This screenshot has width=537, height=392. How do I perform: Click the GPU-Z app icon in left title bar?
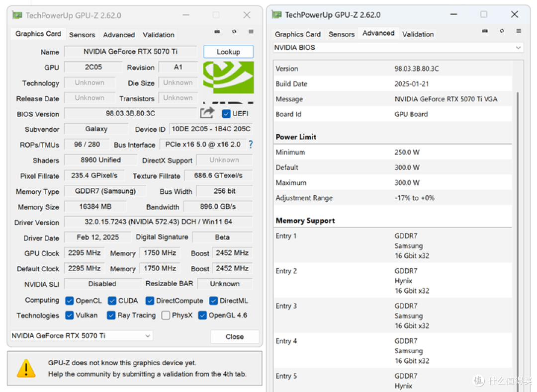[x=17, y=15]
